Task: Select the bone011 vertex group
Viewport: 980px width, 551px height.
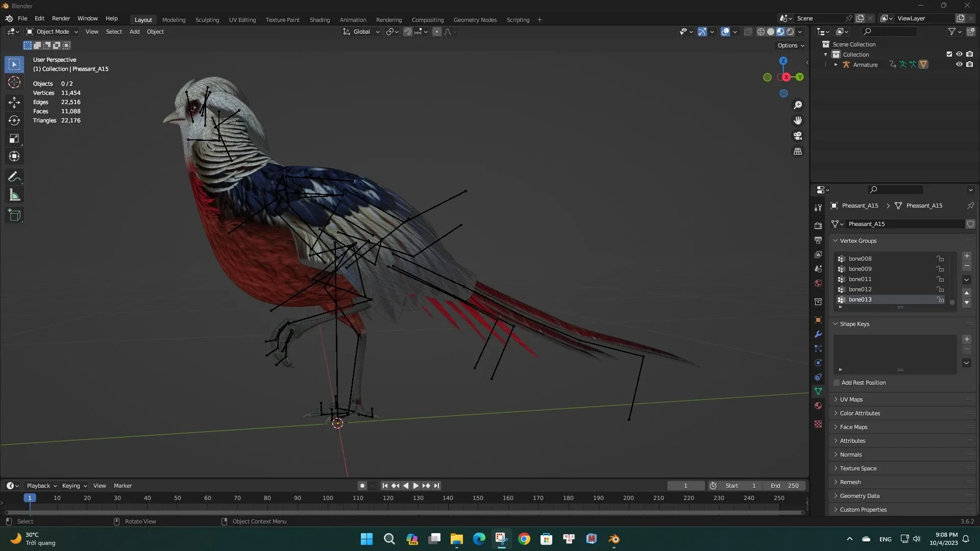Action: pyautogui.click(x=890, y=279)
